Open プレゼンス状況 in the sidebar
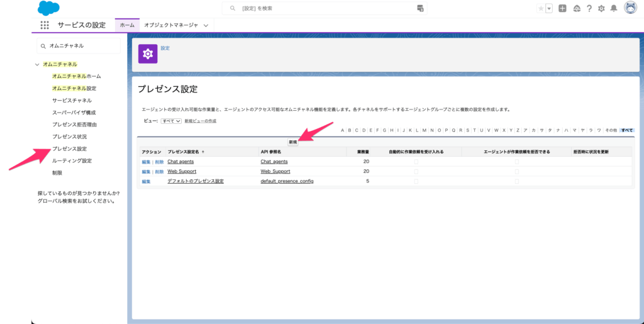The width and height of the screenshot is (644, 324). pos(69,137)
